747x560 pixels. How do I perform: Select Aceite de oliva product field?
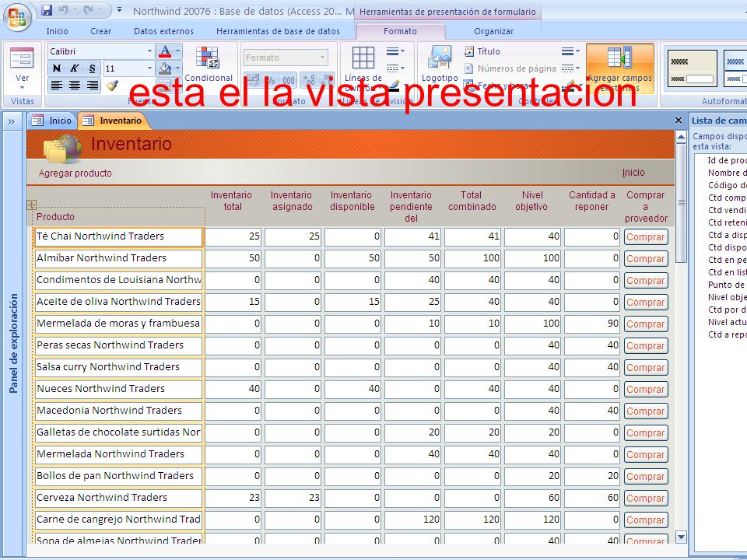(118, 302)
